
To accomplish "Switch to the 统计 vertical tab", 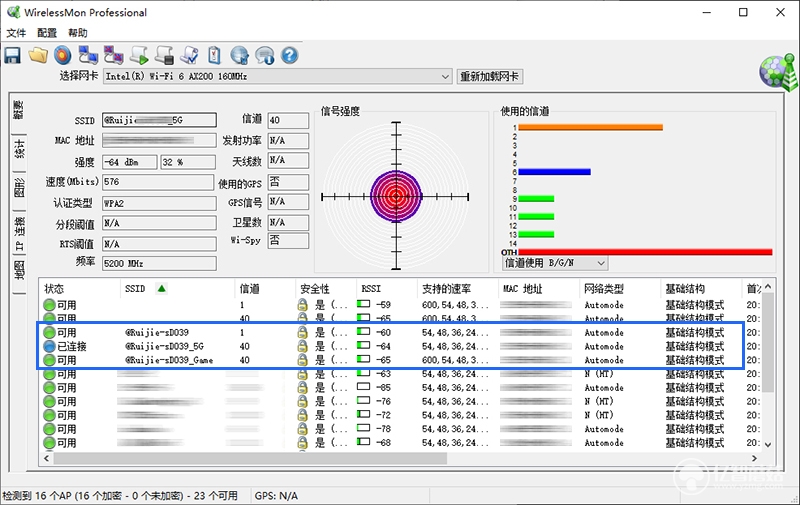I will 19,151.
